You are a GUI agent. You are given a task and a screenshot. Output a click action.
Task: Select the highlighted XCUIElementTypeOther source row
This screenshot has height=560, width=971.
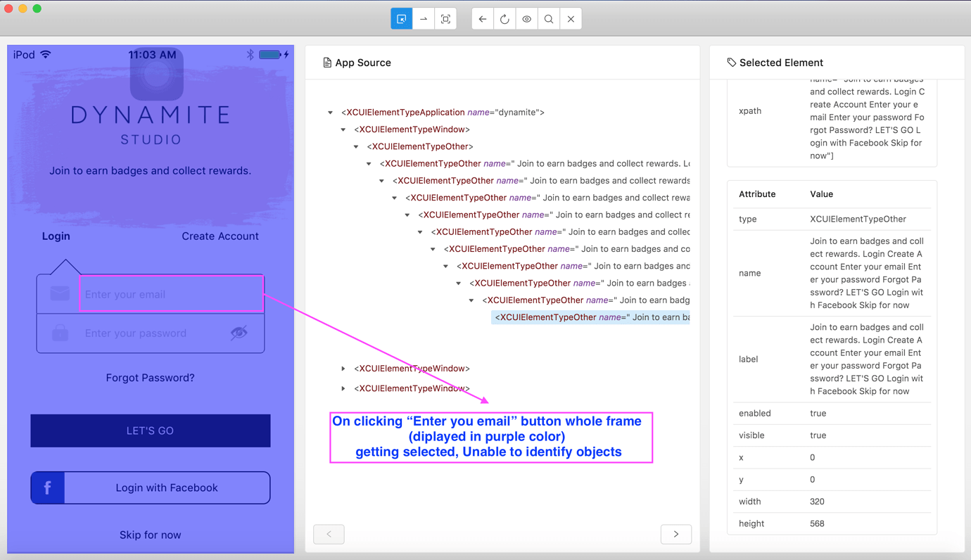point(590,317)
